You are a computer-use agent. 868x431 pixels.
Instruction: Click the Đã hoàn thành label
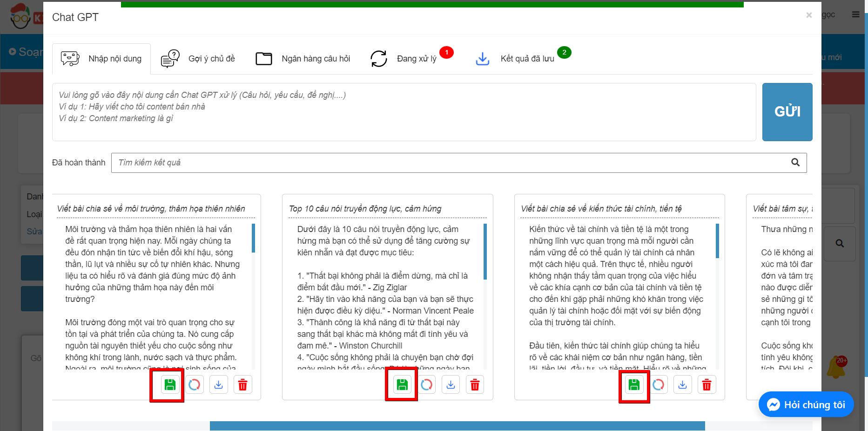[x=79, y=163]
